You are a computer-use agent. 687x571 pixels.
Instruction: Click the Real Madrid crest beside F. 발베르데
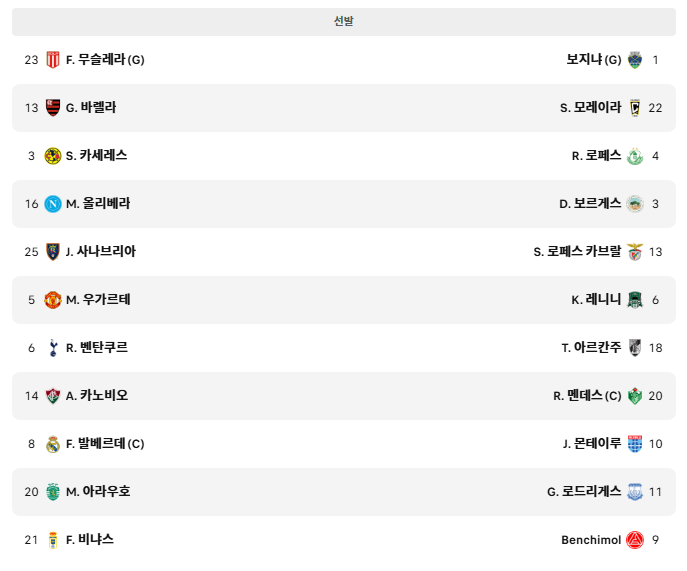click(x=53, y=444)
